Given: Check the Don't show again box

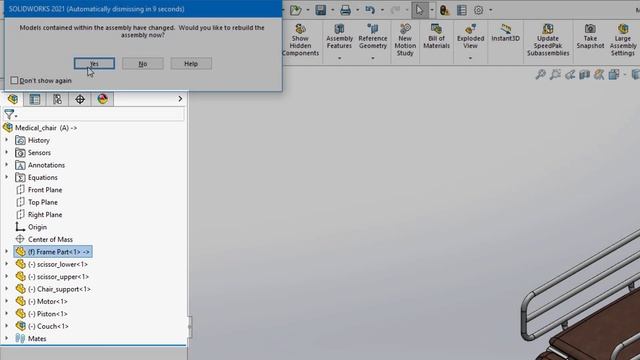Looking at the screenshot, I should tap(14, 80).
